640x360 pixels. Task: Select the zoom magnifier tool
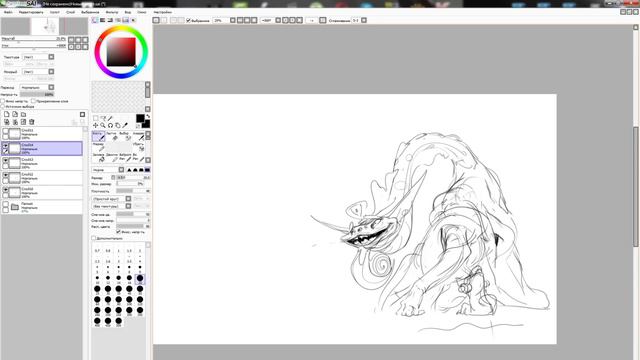103,125
